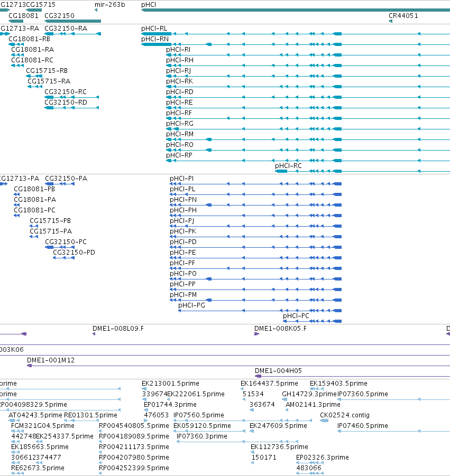Select the pHCl-RC transcript label
The image size is (450, 476).
click(x=288, y=166)
